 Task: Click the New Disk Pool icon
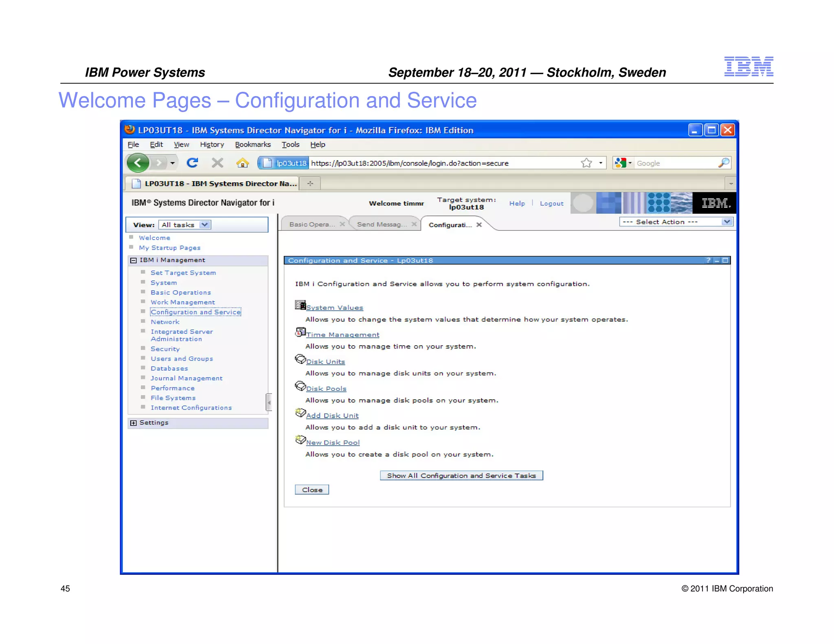pos(300,440)
